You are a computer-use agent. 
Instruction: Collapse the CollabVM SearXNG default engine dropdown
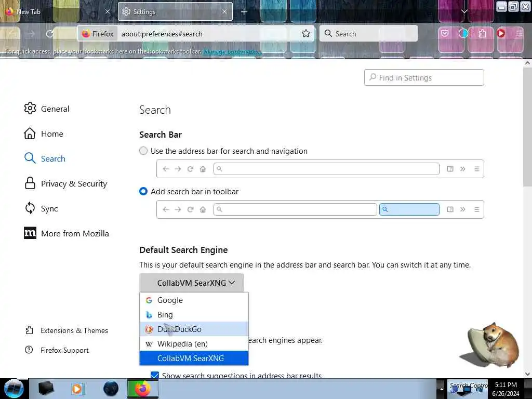point(191,283)
